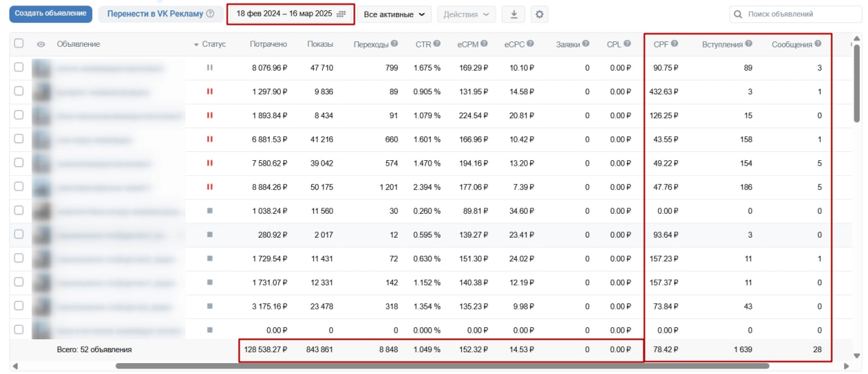Sort table by Потрачено column header
The width and height of the screenshot is (868, 374).
coord(268,44)
